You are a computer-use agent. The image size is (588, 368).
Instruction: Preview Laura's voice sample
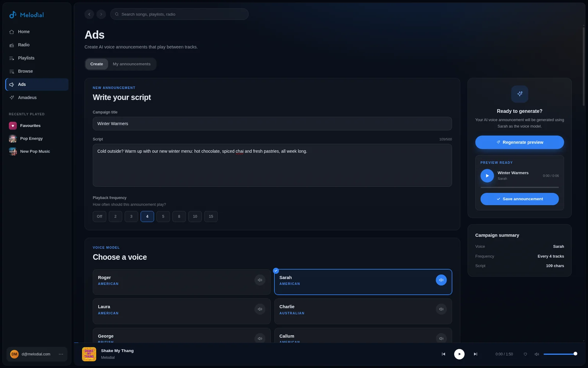coord(260,309)
